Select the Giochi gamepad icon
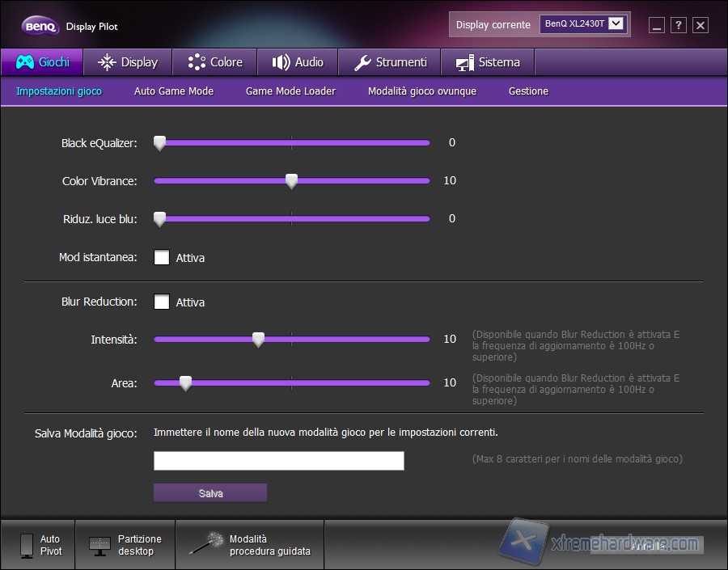Screen dimensions: 728x570 pos(24,61)
